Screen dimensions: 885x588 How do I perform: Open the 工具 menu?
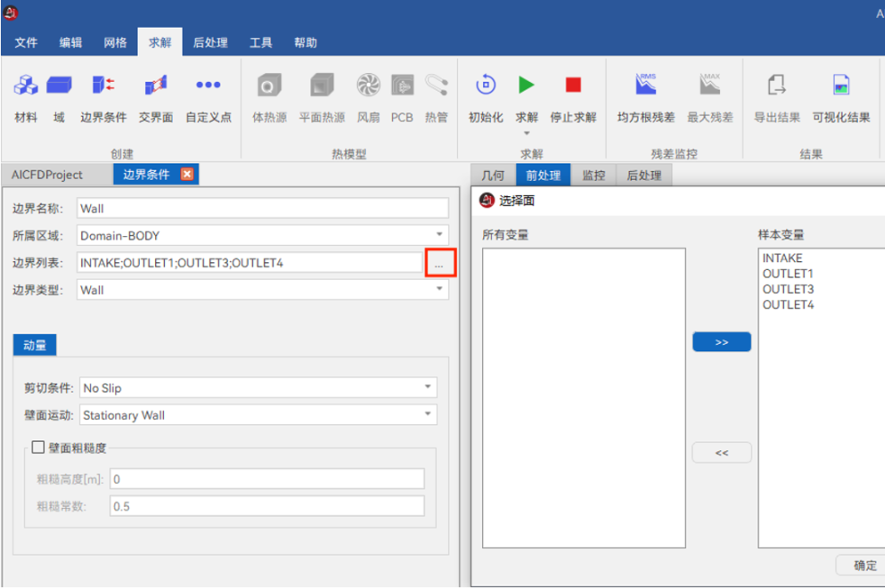coord(260,42)
